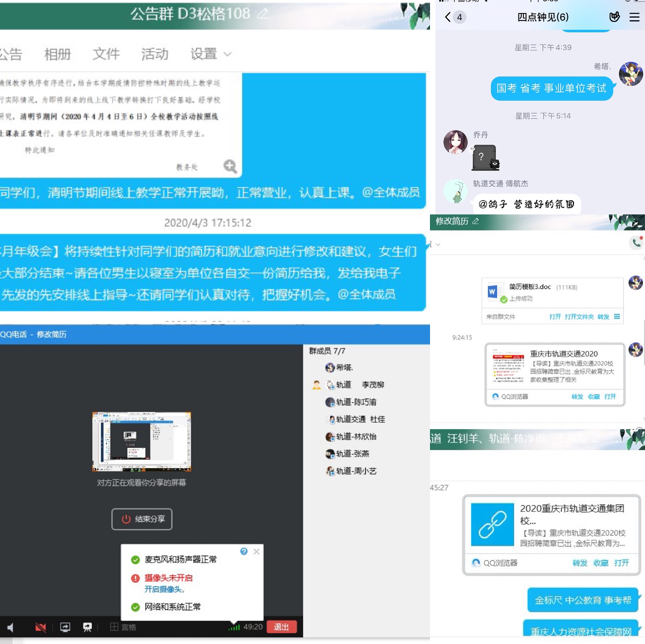Click the shared screen preview thumbnail
645x644 pixels.
point(142,442)
